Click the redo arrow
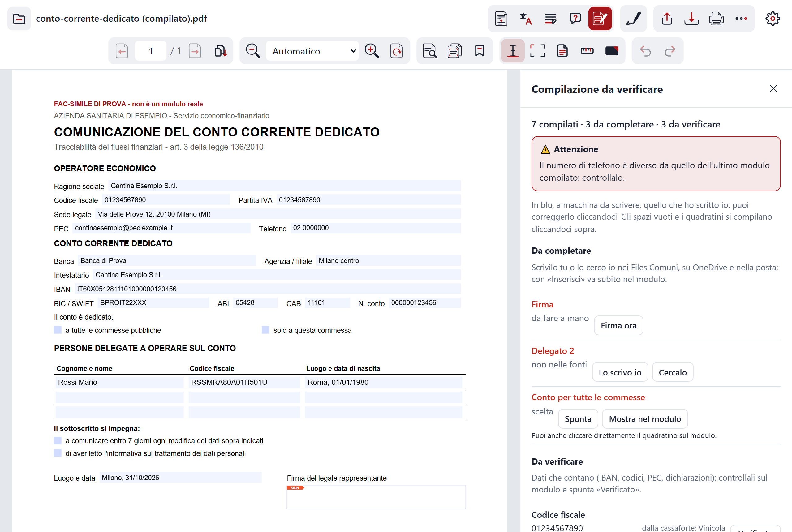 click(x=670, y=51)
